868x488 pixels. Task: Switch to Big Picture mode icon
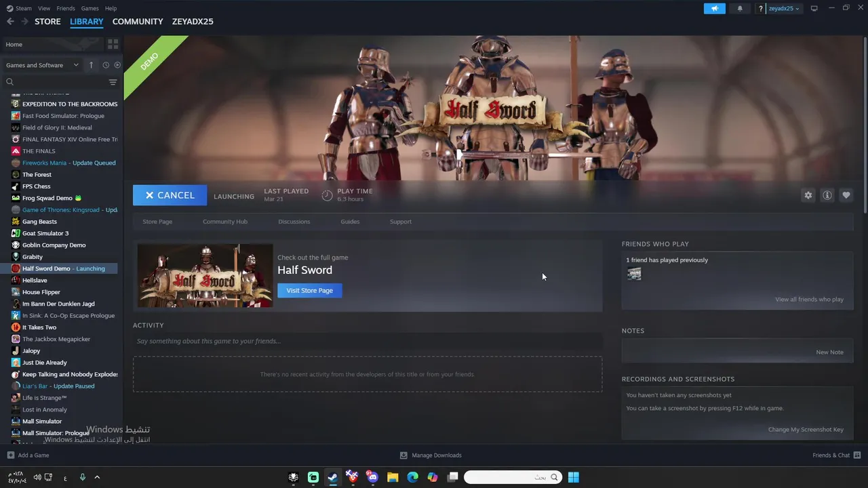pyautogui.click(x=814, y=8)
